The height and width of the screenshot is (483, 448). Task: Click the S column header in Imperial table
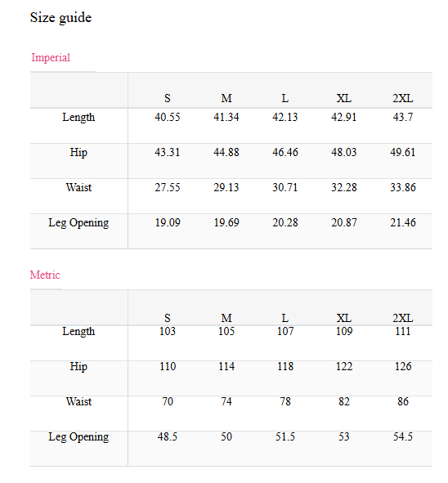(x=168, y=98)
